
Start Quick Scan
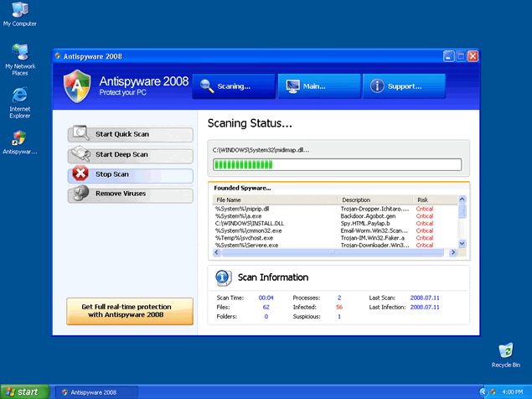(x=130, y=134)
